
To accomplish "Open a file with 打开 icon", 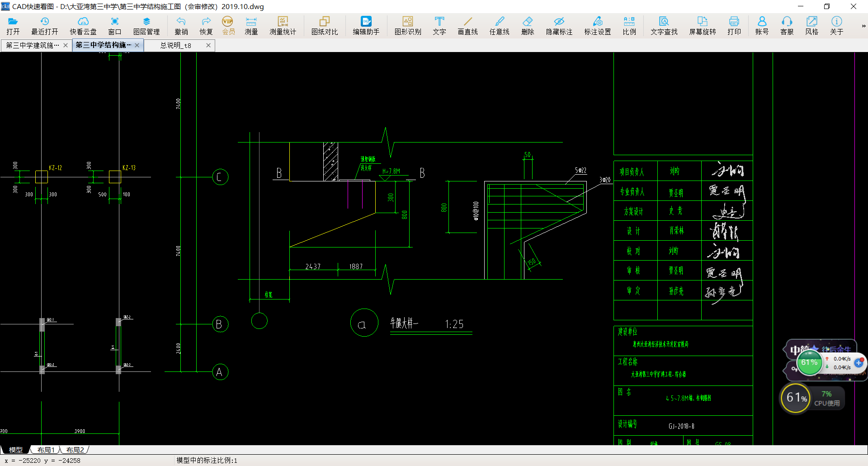I will (x=13, y=26).
